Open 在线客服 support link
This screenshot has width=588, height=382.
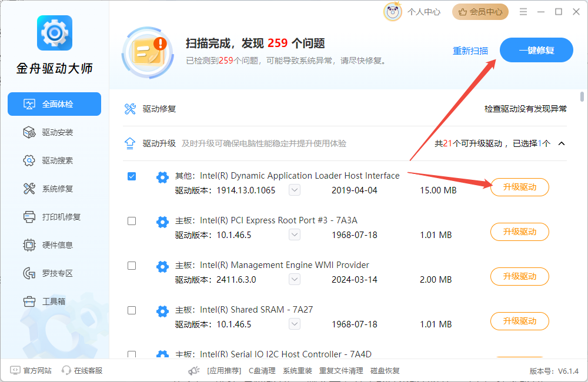tap(82, 370)
